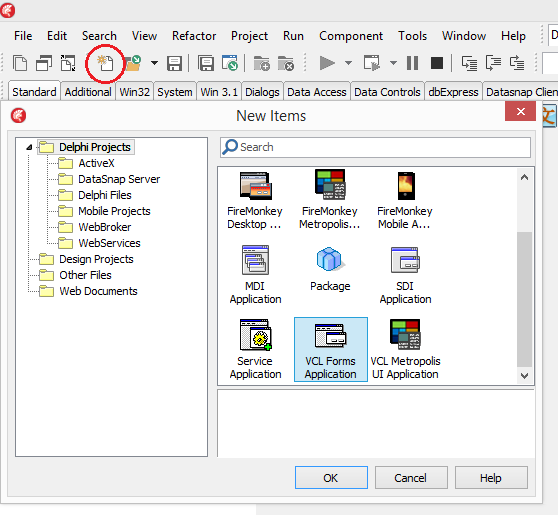
Task: Switch to the Win 3.1 palette tab
Action: [219, 91]
